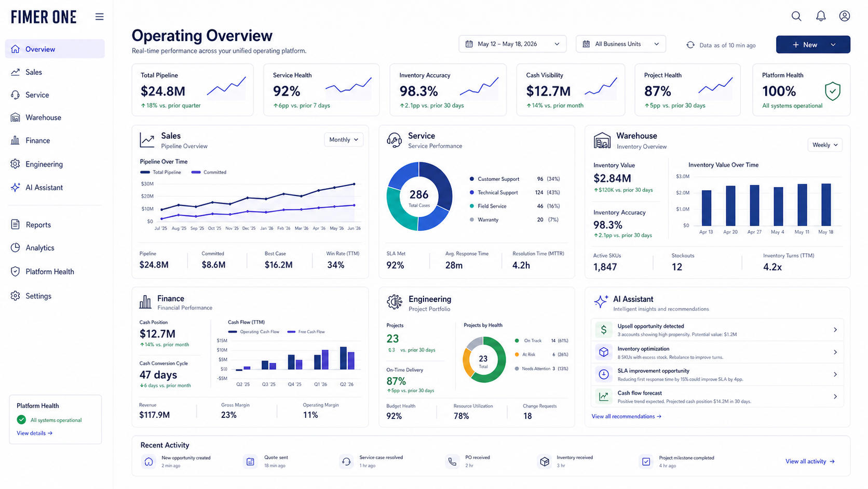Click the SLA improvement clock icon
The height and width of the screenshot is (489, 868).
tap(603, 374)
